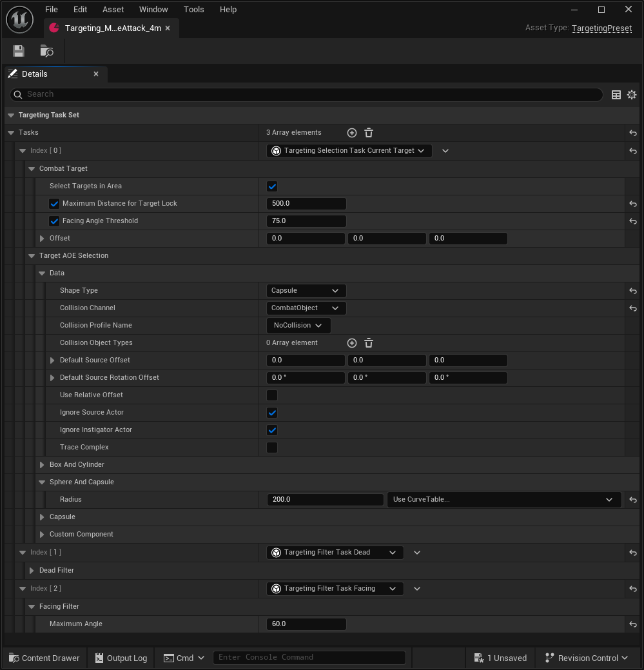Reset Collision Channel to default
Viewport: 644px width, 670px height.
pyautogui.click(x=633, y=308)
